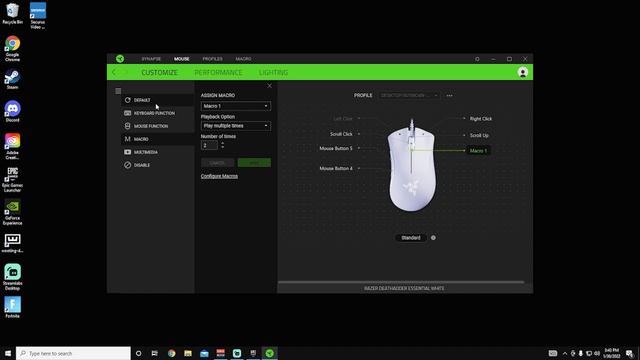Close the Assign Macro panel

(269, 86)
